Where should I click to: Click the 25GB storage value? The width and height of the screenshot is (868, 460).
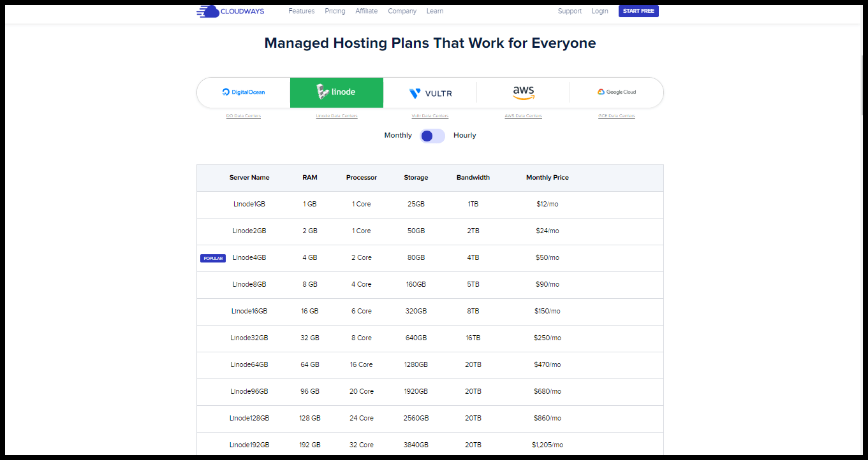coord(416,205)
